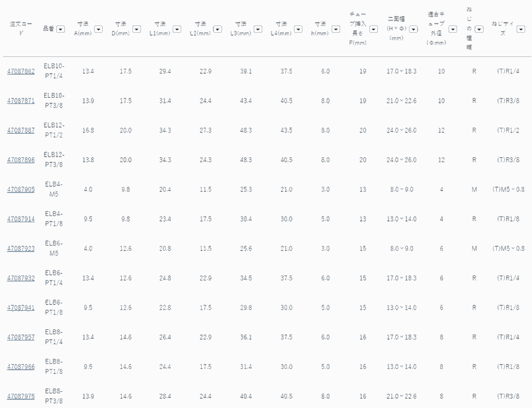This screenshot has height=408, width=532.
Task: Open order code 47087975 link
Action: [x=20, y=396]
